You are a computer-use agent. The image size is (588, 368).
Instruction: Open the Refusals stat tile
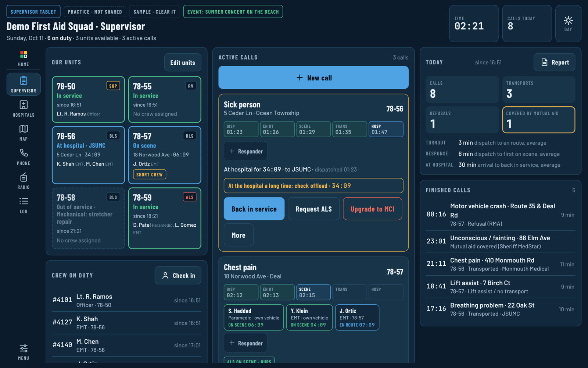(x=462, y=120)
